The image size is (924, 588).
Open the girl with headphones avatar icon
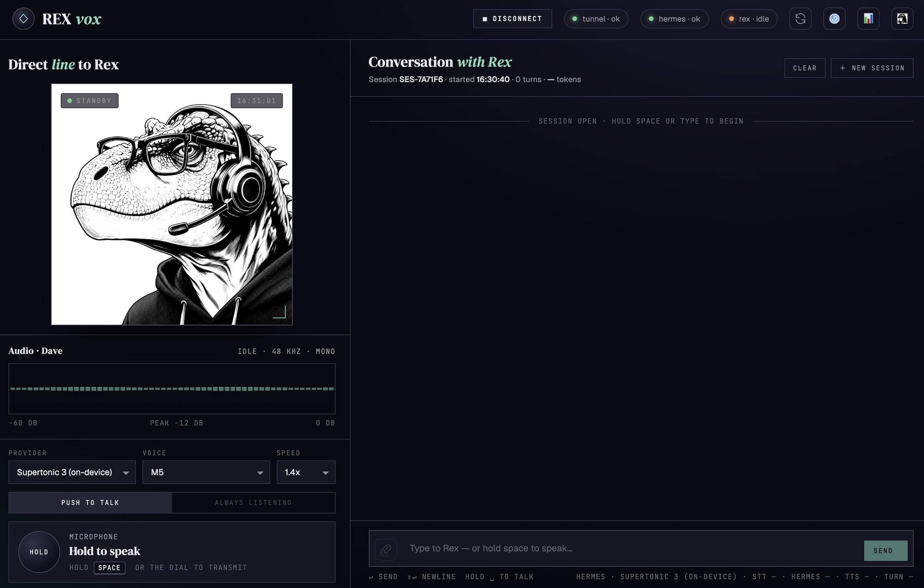(x=902, y=18)
